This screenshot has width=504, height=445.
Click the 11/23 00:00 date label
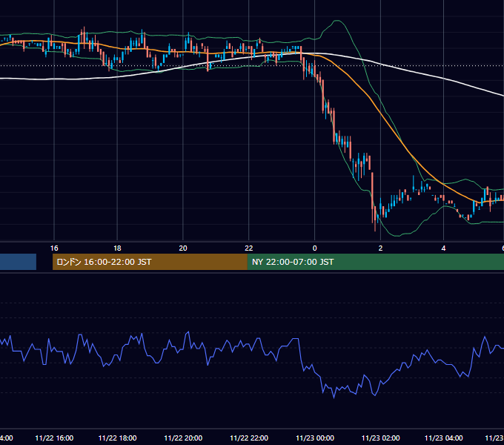[315, 438]
